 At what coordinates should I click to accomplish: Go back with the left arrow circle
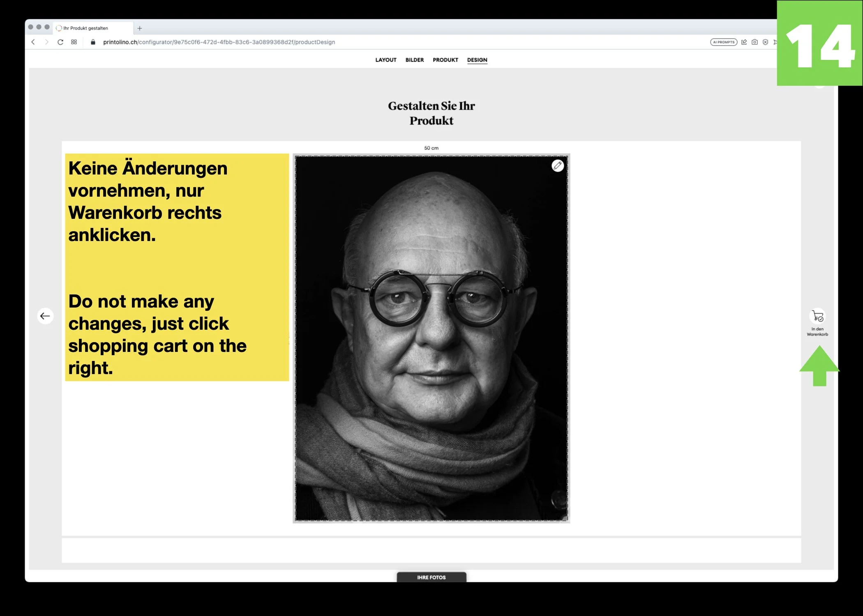45,316
